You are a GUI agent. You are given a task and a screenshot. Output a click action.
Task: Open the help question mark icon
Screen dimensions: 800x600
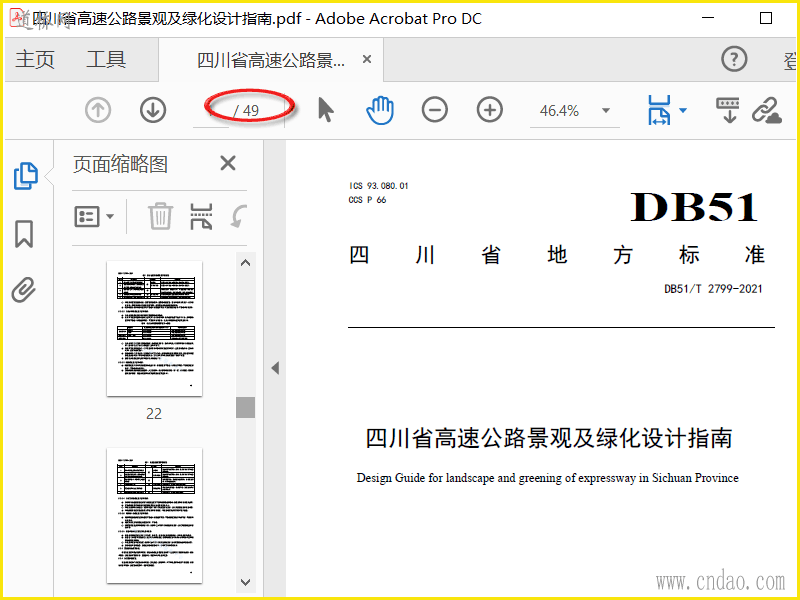tap(734, 59)
